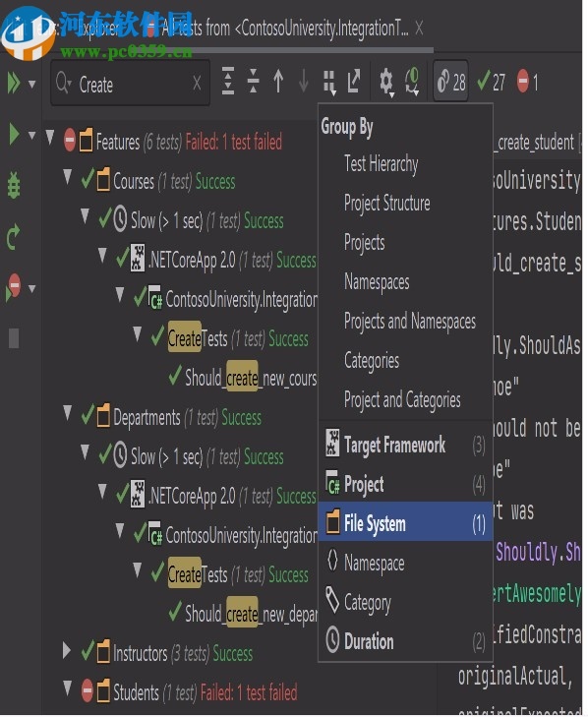The width and height of the screenshot is (588, 717).
Task: Select Students Failed row
Action: click(x=190, y=691)
